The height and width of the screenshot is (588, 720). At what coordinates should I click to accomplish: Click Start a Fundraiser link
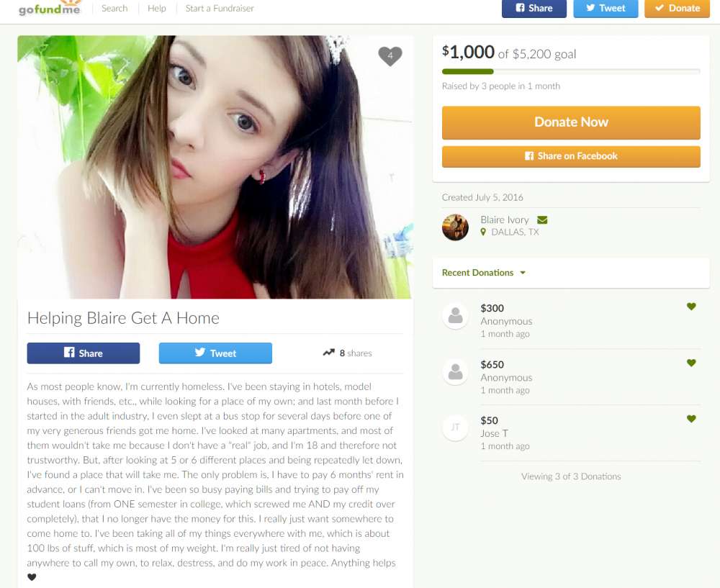tap(220, 8)
